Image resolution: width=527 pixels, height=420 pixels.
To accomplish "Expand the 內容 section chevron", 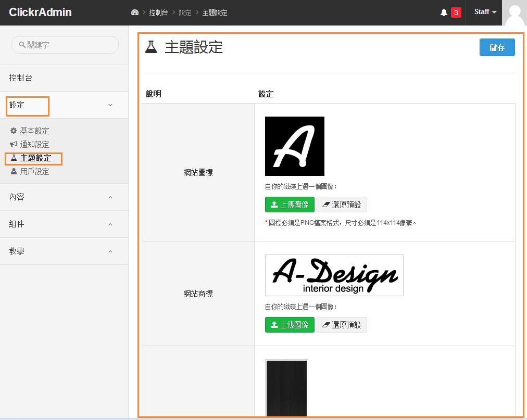I will tap(110, 197).
